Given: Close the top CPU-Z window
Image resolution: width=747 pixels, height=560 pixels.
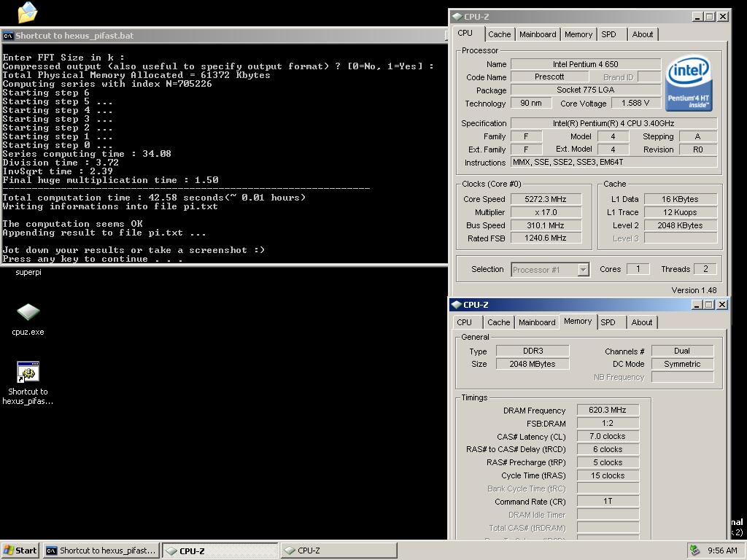Looking at the screenshot, I should [723, 17].
